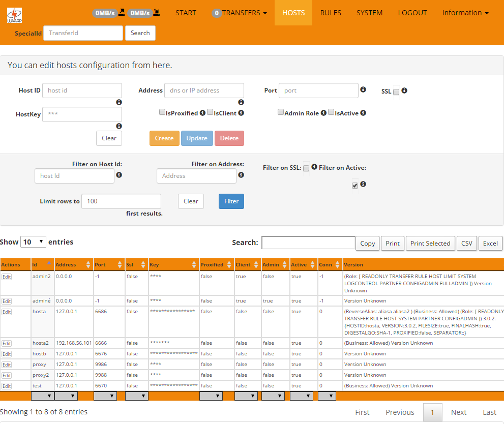Viewport: 504px width, 424px height.
Task: Open the Show entries count dropdown
Action: (34, 242)
